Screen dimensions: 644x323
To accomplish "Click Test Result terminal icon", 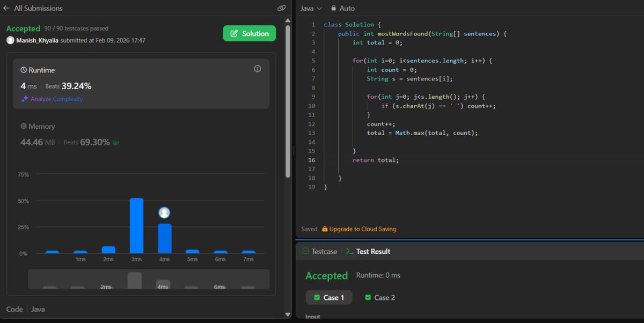I will coord(350,251).
